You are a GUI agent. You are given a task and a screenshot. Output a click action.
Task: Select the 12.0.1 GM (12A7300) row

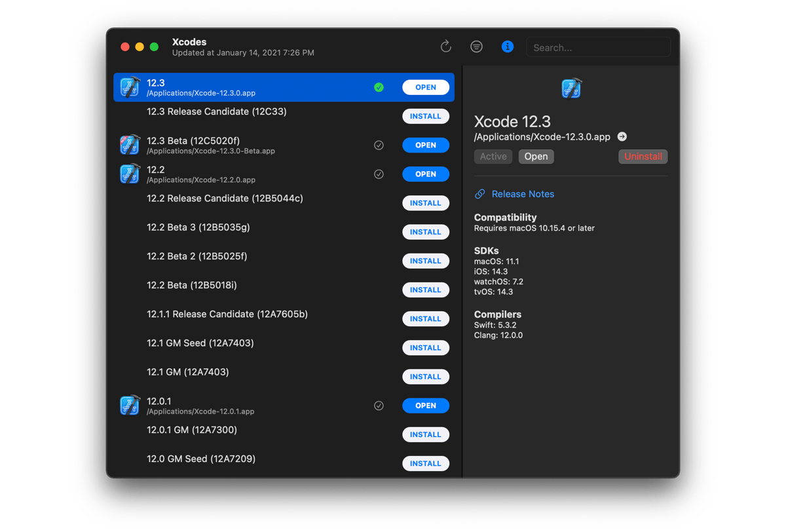pyautogui.click(x=284, y=434)
